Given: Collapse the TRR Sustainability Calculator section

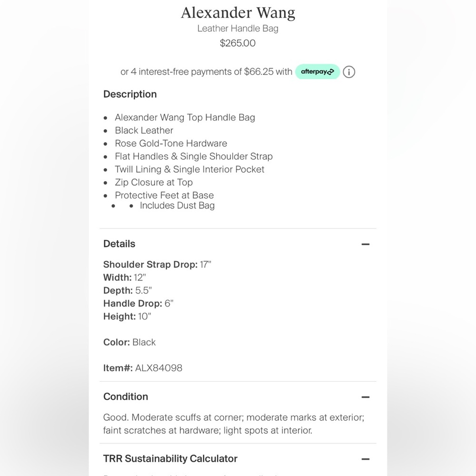Looking at the screenshot, I should [x=366, y=459].
